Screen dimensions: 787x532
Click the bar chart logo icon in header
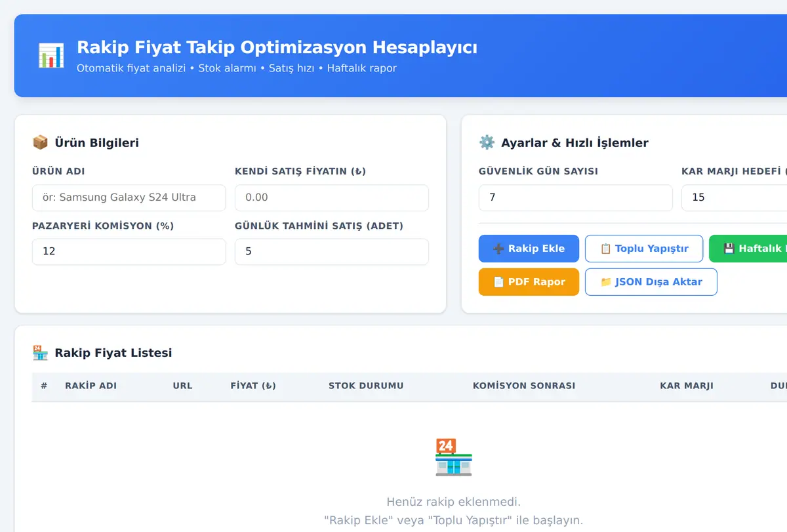pyautogui.click(x=51, y=56)
